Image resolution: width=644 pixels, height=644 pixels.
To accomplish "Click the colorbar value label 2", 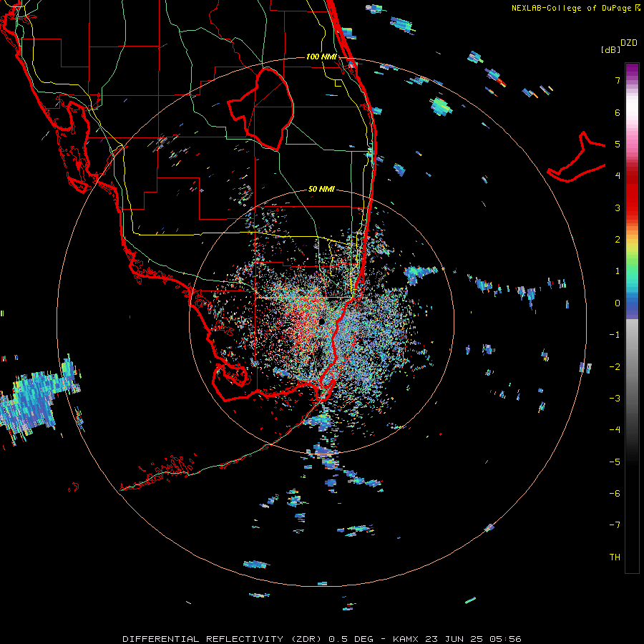I will 618,240.
